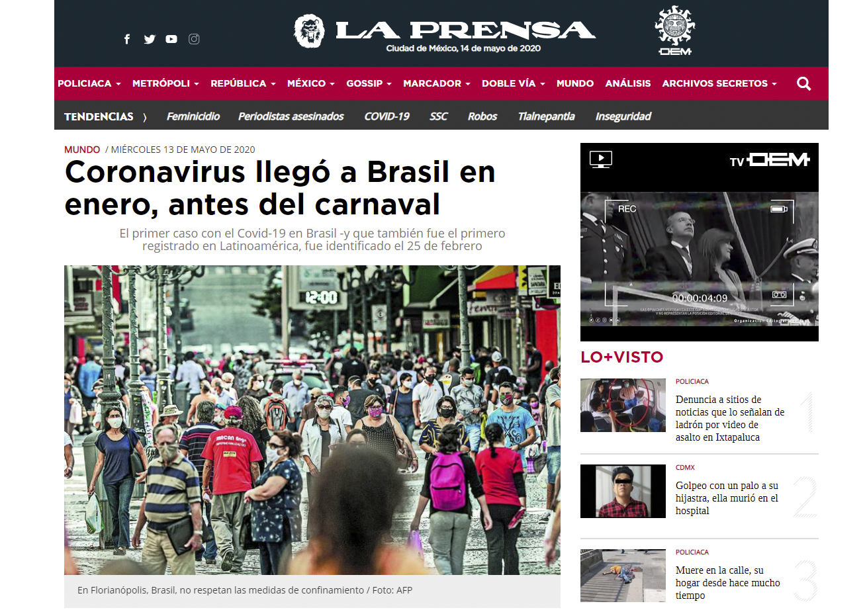Expand the Policiaca dropdown menu
The height and width of the screenshot is (616, 865).
pos(89,83)
